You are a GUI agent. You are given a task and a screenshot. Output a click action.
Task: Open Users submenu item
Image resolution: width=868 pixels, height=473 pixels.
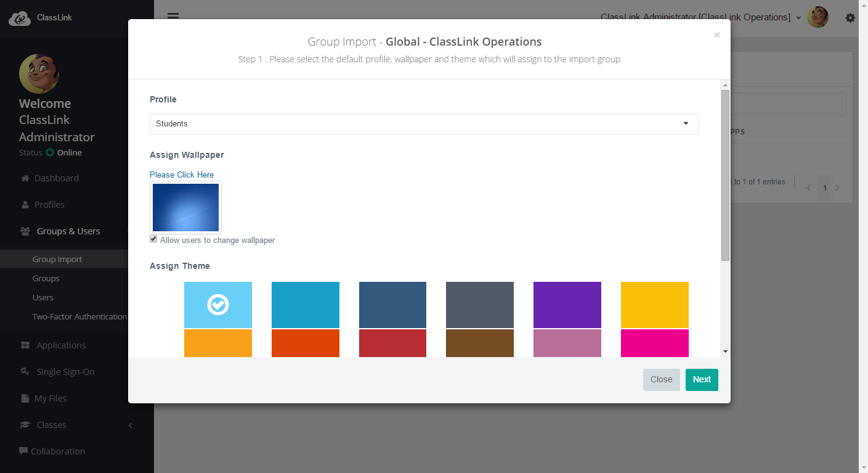[x=43, y=298]
